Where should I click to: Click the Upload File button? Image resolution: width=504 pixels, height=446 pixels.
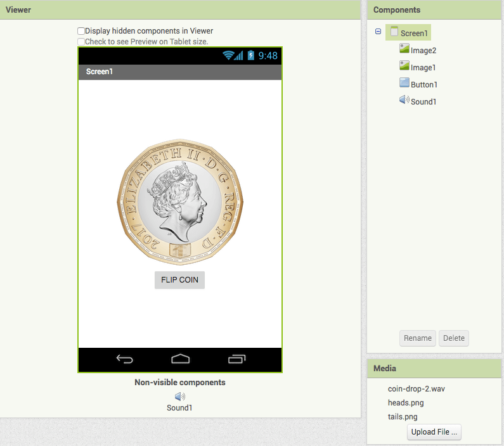click(434, 432)
